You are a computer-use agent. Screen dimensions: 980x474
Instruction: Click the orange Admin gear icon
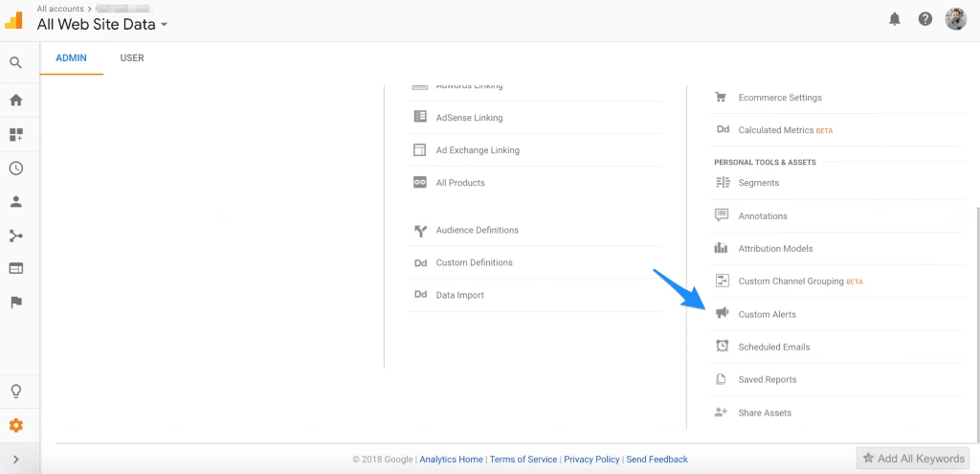click(15, 425)
